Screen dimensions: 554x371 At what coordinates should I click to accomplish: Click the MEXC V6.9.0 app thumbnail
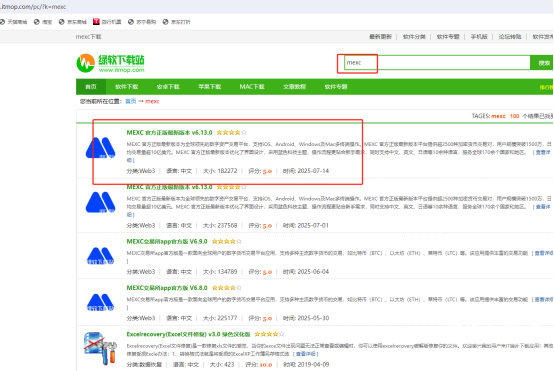tap(100, 255)
